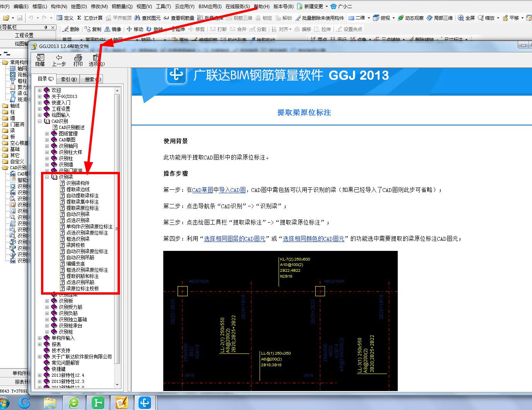Select 自动识别梁 help topic

pyautogui.click(x=78, y=214)
